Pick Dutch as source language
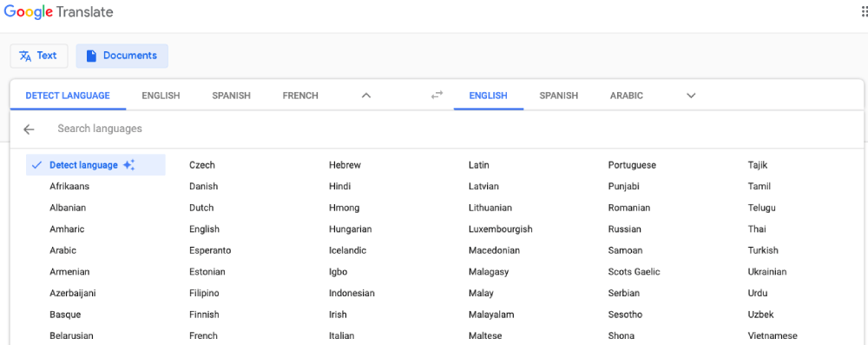Viewport: 868px width, 345px height. point(201,208)
